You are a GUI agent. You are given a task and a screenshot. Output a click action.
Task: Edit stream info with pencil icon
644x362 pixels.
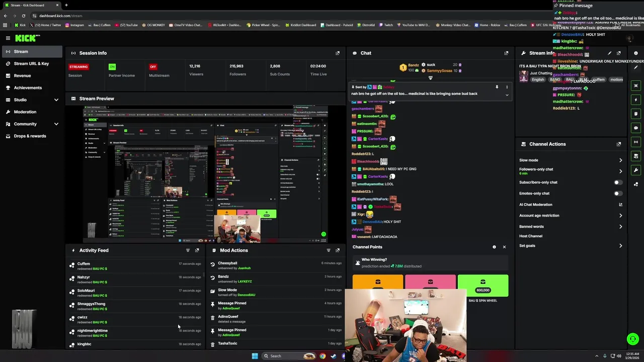[609, 53]
